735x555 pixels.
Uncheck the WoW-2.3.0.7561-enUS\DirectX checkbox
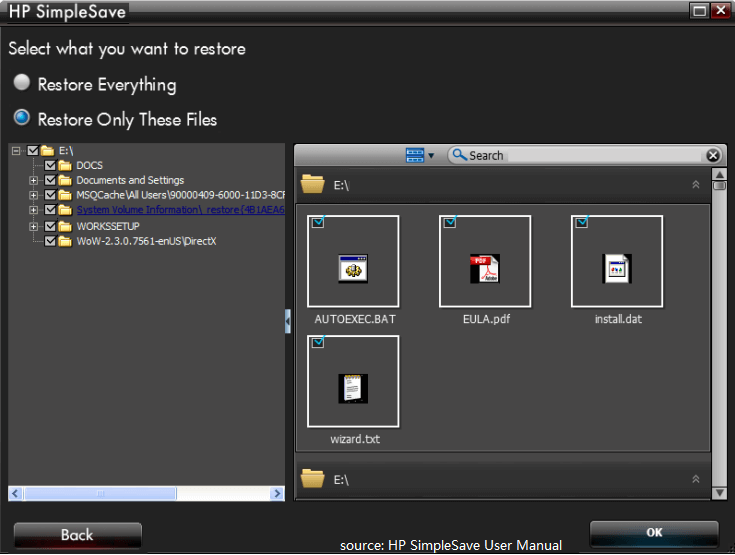(50, 241)
